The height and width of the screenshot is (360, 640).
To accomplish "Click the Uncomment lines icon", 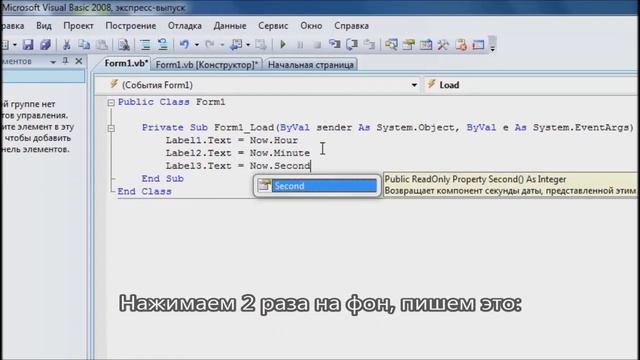I will pyautogui.click(x=162, y=44).
